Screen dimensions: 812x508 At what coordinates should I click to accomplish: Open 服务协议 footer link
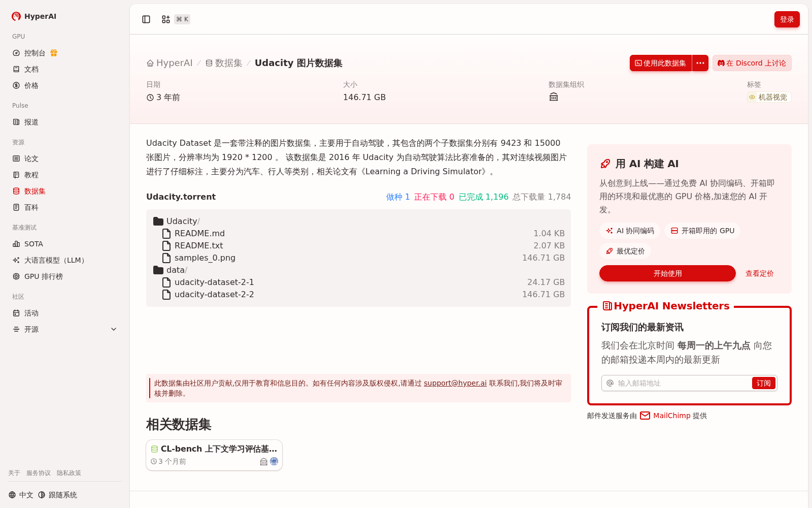click(39, 473)
